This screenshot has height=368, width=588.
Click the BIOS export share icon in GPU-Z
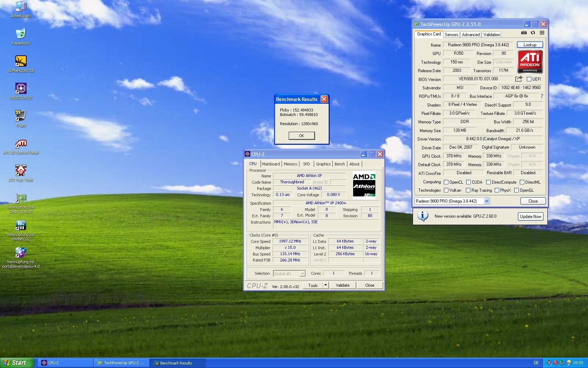click(x=519, y=79)
